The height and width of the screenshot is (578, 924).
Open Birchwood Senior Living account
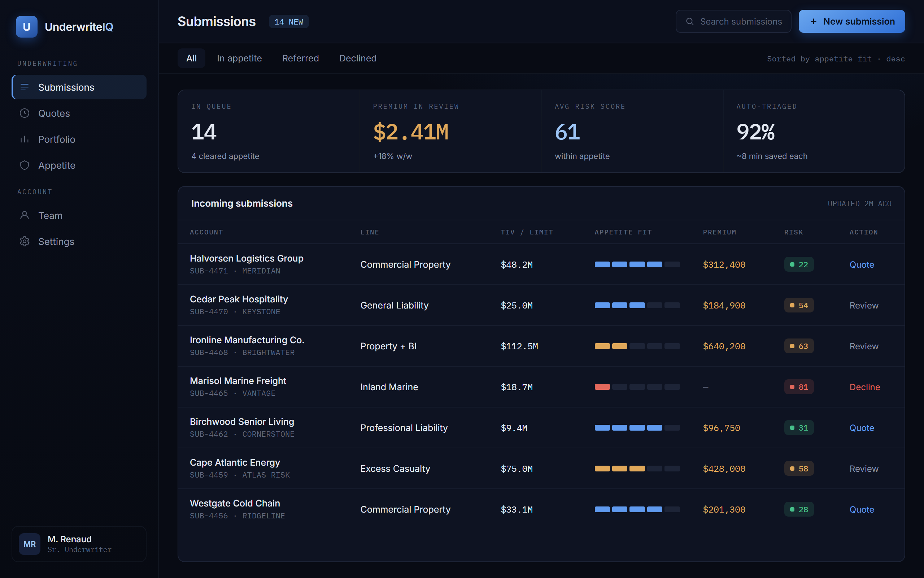(x=242, y=422)
